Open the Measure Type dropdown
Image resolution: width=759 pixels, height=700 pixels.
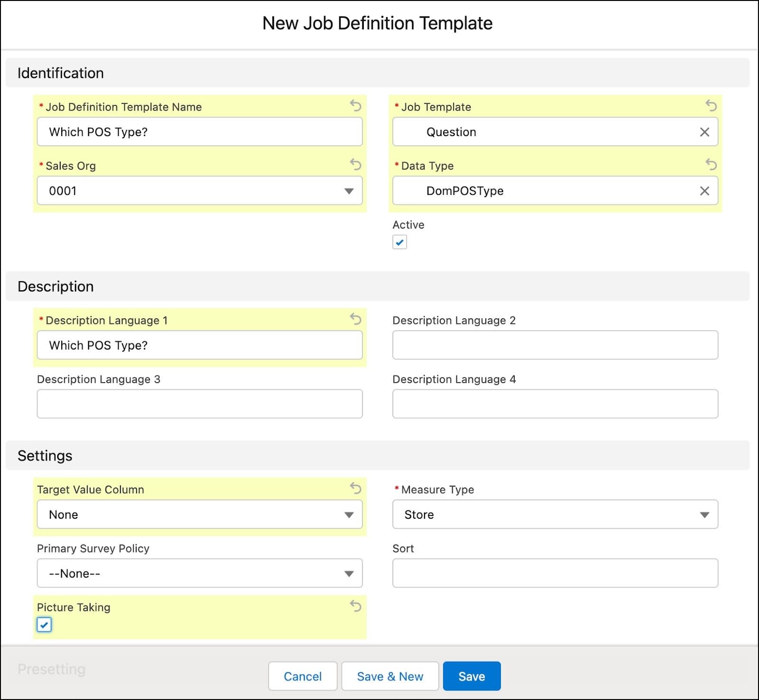[x=555, y=515]
